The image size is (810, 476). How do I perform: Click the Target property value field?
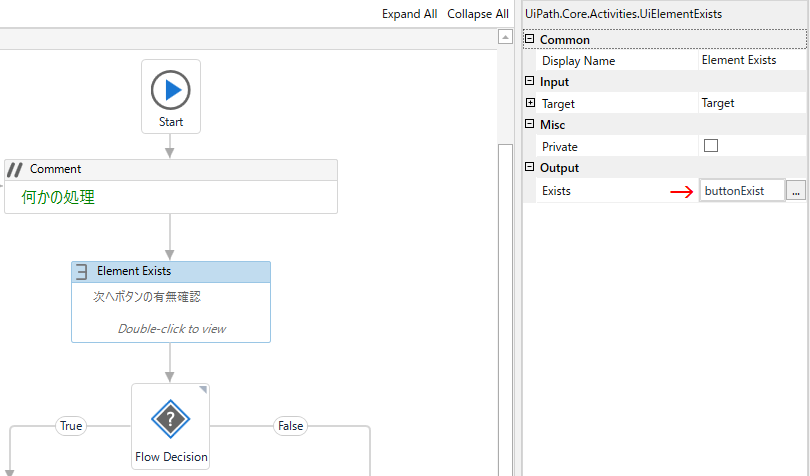(x=752, y=103)
